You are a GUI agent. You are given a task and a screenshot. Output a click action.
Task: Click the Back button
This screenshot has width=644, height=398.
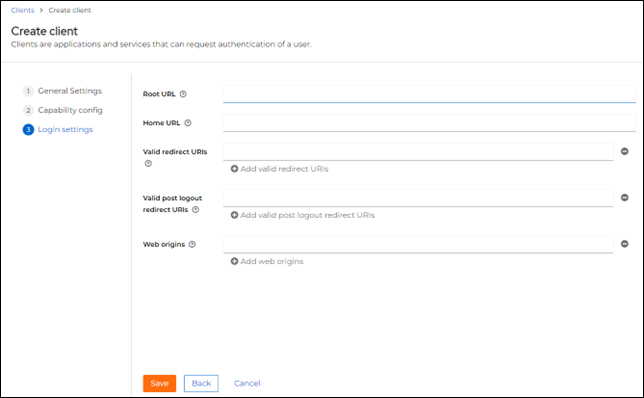(201, 383)
